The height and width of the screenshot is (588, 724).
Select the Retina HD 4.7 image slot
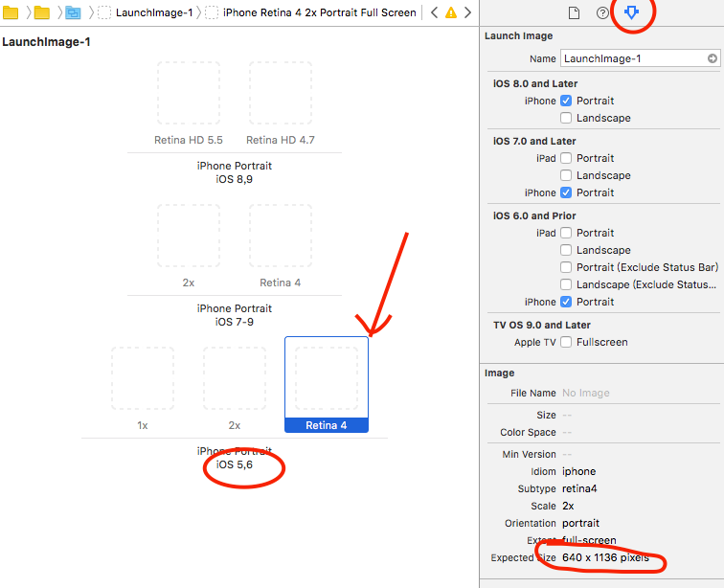click(x=281, y=93)
